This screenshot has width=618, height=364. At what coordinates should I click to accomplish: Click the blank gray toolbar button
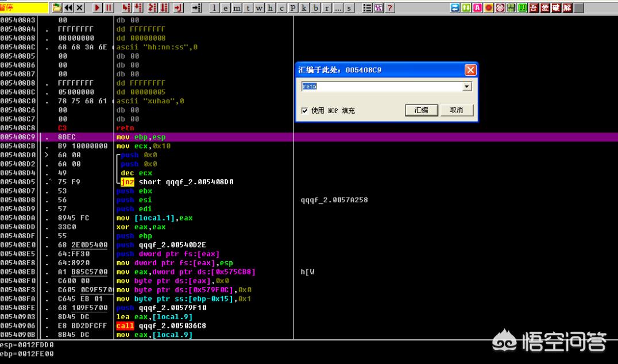coord(579,7)
